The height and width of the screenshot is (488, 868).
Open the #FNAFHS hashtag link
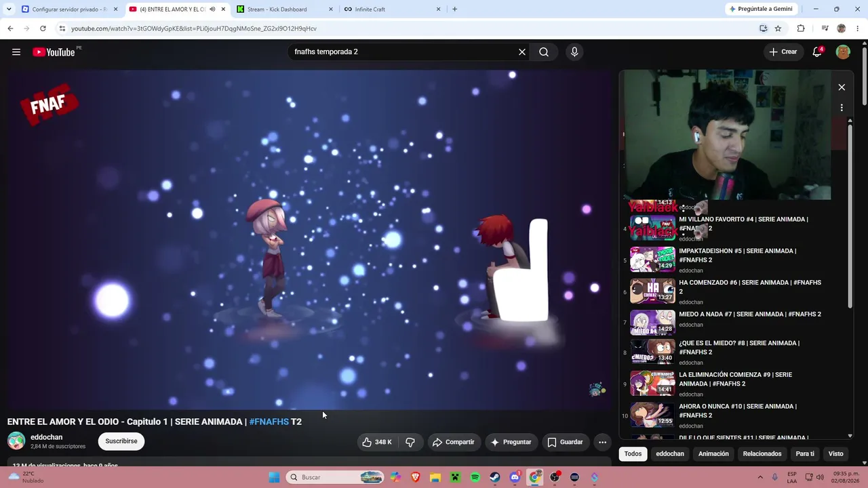(x=269, y=422)
